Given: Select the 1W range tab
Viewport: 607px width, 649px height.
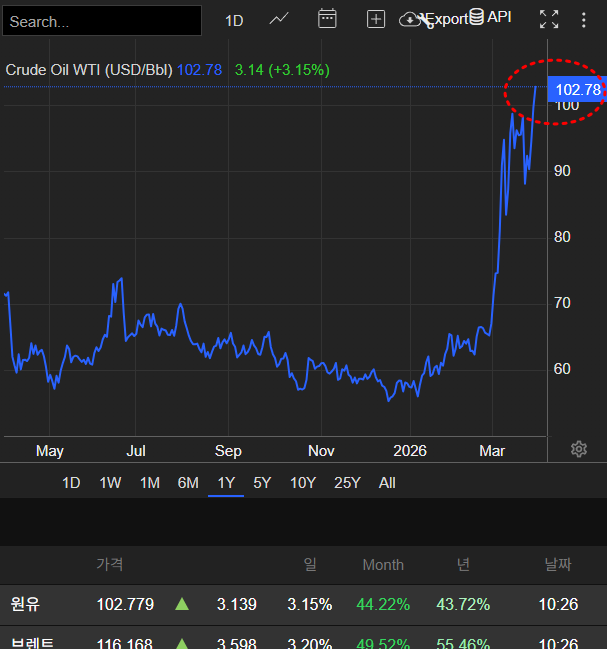Looking at the screenshot, I should point(110,483).
